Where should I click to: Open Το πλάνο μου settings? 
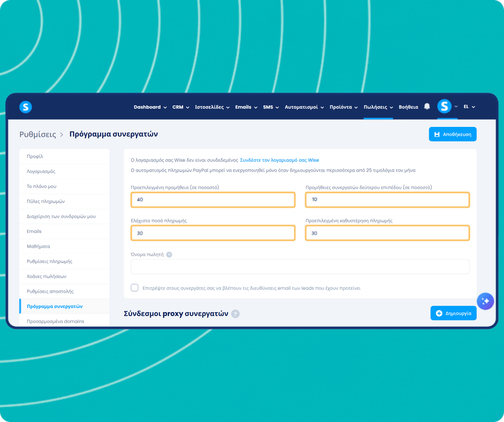pyautogui.click(x=65, y=186)
